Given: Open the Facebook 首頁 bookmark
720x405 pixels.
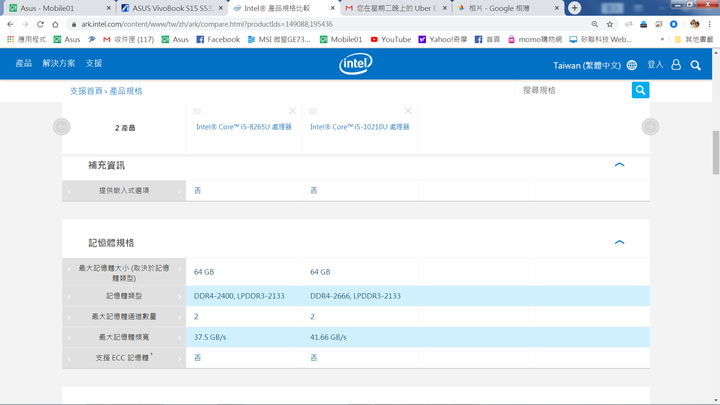Looking at the screenshot, I should [x=487, y=39].
